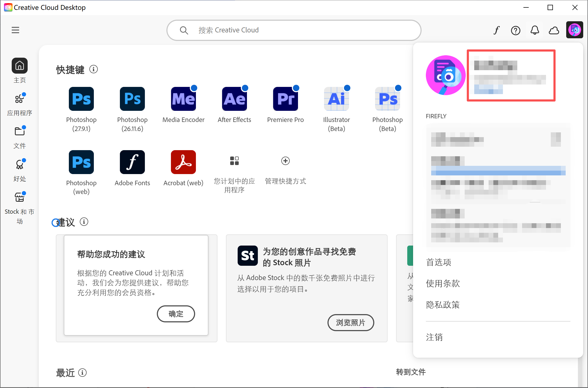Image resolution: width=588 pixels, height=388 pixels.
Task: Open the hamburger menu
Action: point(15,30)
